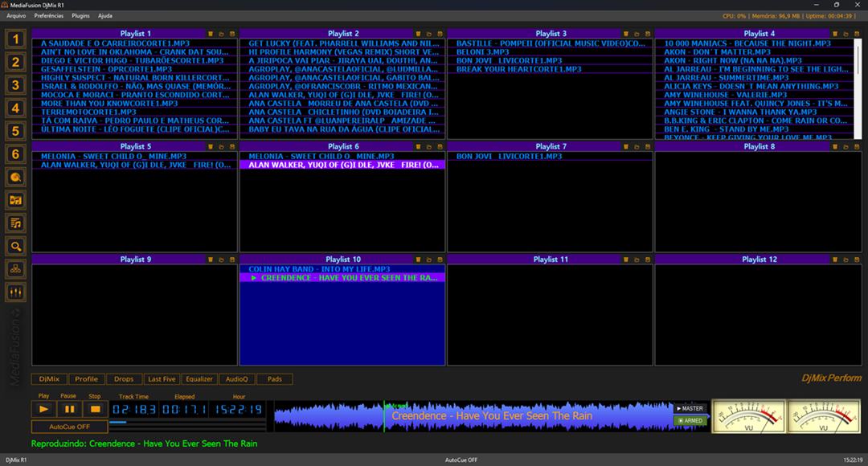Clear Playlist 1 using its trash icon
Image resolution: width=868 pixels, height=466 pixels.
tap(211, 34)
